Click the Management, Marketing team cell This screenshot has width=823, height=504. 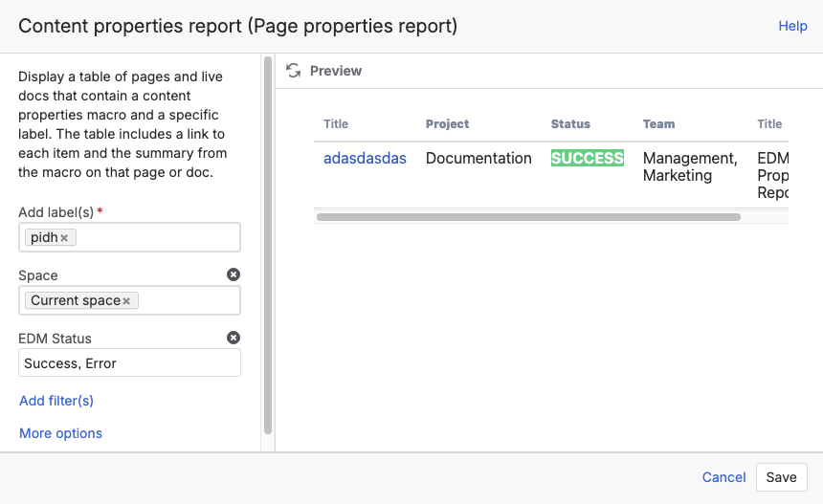pos(690,166)
